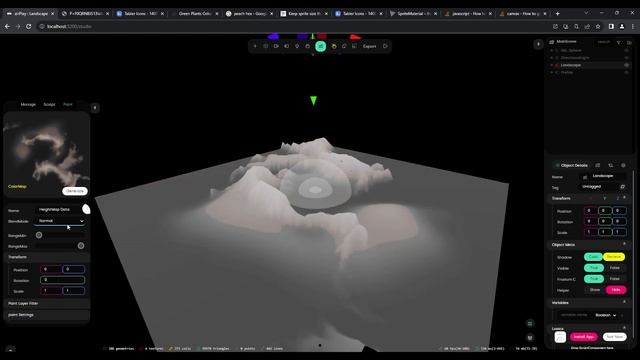Image resolution: width=640 pixels, height=360 pixels.
Task: Set Visible to False
Action: 615,268
